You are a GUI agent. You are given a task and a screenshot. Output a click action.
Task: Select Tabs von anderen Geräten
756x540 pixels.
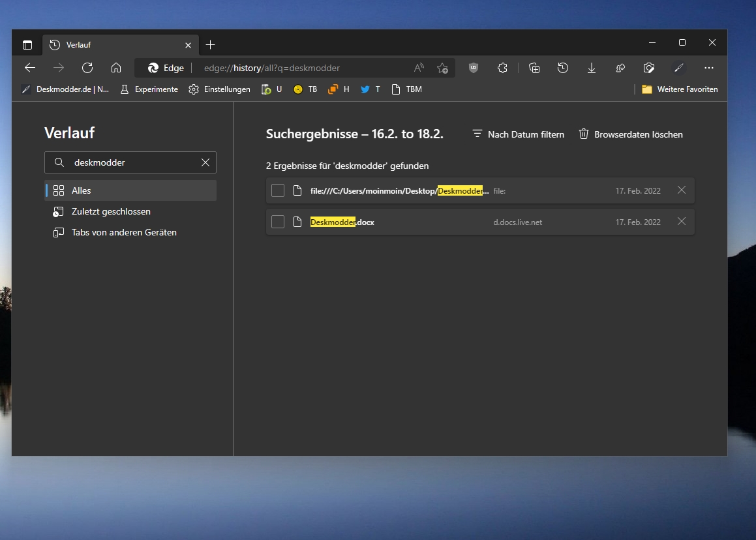click(x=131, y=232)
